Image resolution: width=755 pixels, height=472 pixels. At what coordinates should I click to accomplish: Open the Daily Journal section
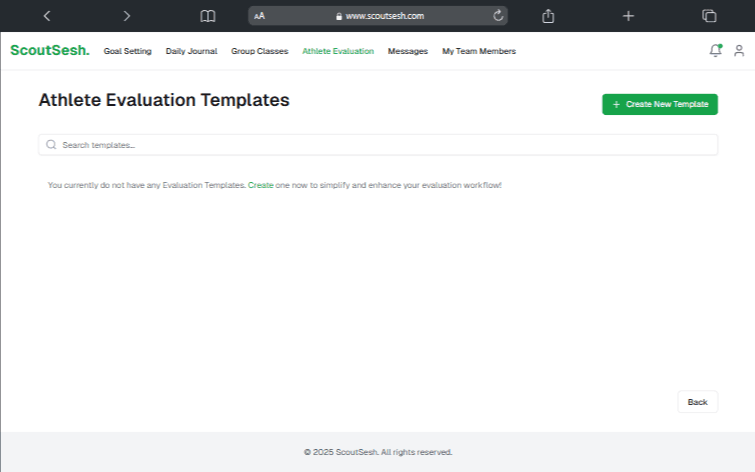(191, 51)
